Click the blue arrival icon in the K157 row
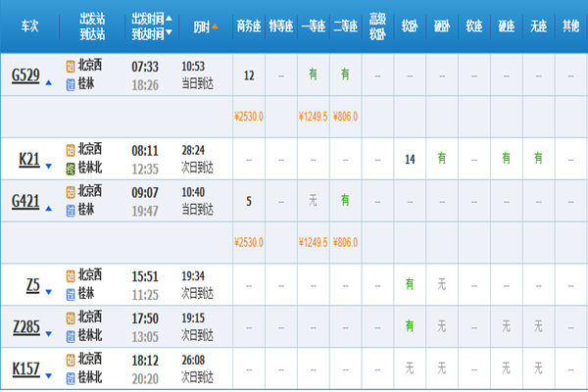This screenshot has width=588, height=392. (71, 376)
